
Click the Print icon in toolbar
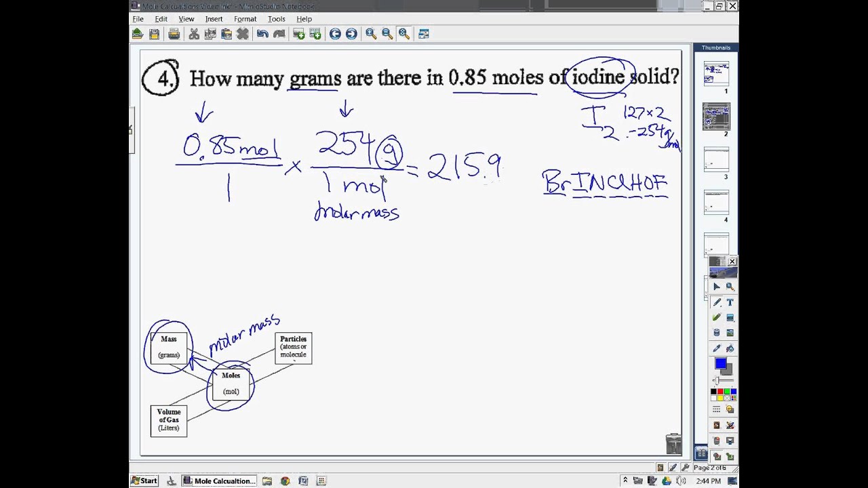[174, 34]
